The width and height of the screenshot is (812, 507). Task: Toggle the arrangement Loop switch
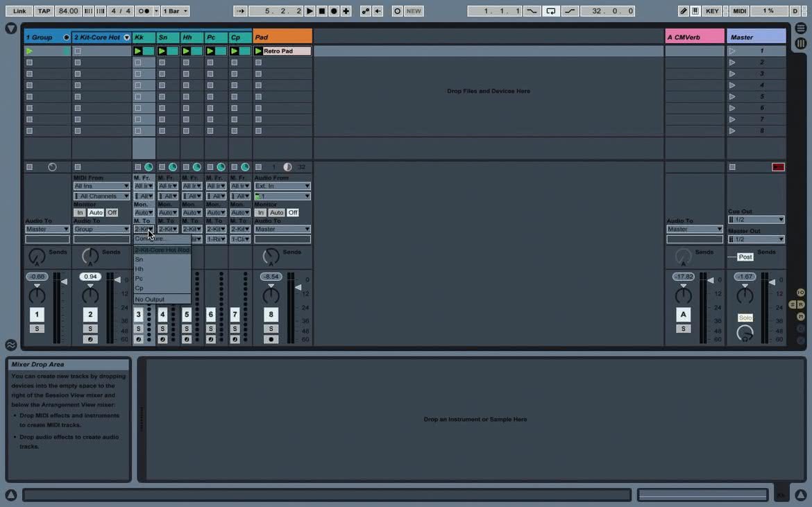pyautogui.click(x=550, y=11)
